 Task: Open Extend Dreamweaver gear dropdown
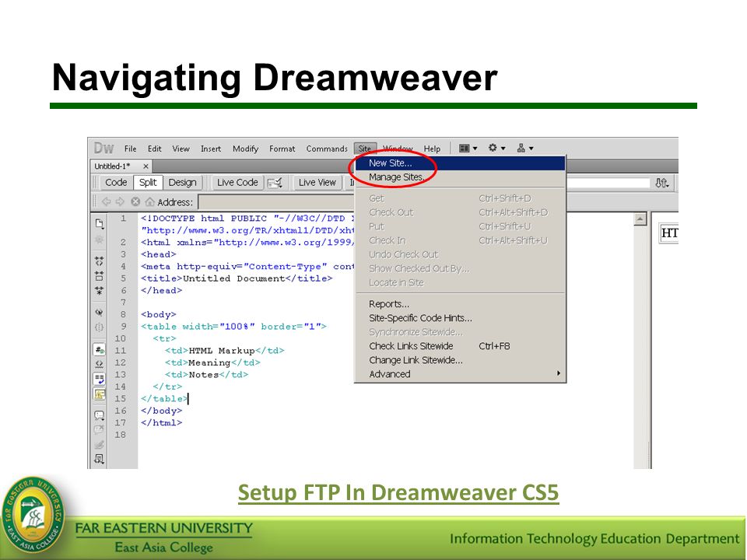497,148
